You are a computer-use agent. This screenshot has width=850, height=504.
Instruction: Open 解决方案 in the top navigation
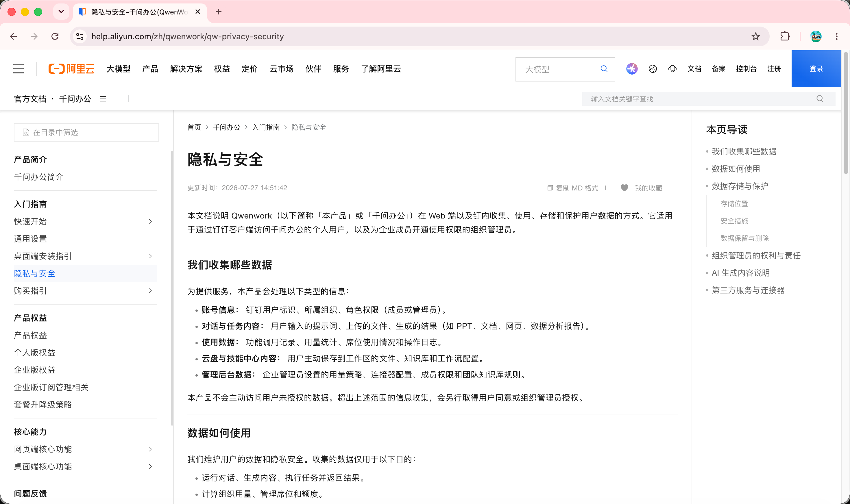click(186, 69)
